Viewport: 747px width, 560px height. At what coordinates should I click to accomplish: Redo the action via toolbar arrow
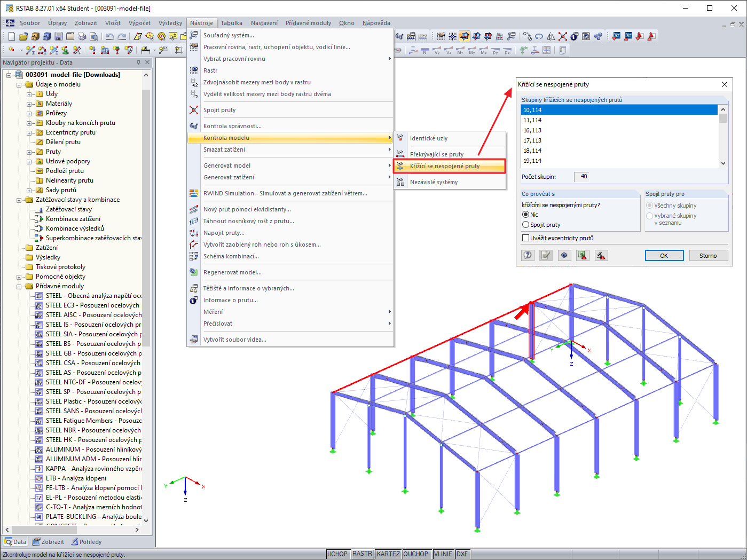(x=122, y=36)
